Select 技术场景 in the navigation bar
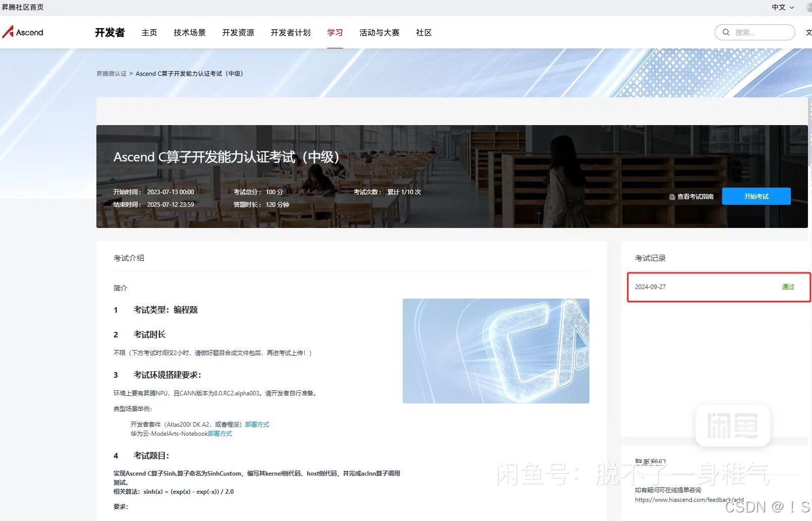This screenshot has width=812, height=521. (x=189, y=32)
